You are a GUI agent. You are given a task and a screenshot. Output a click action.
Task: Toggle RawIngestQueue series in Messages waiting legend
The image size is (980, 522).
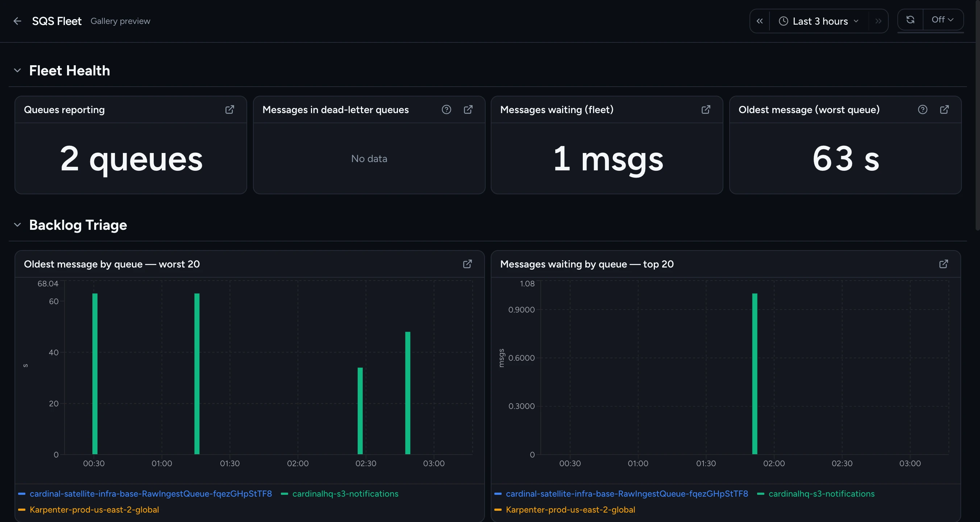click(x=621, y=493)
